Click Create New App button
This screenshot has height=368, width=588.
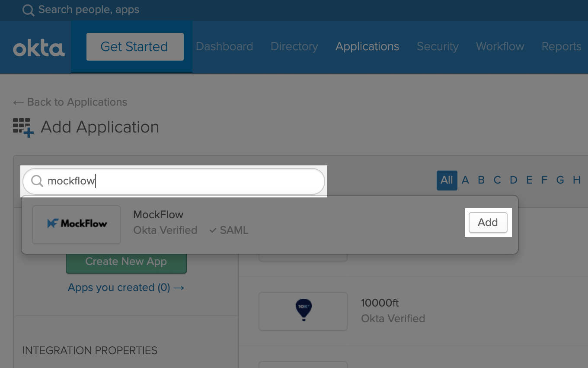126,262
